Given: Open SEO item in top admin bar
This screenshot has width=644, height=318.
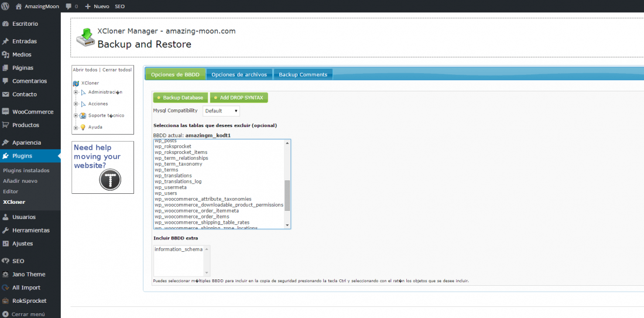Looking at the screenshot, I should coord(119,6).
